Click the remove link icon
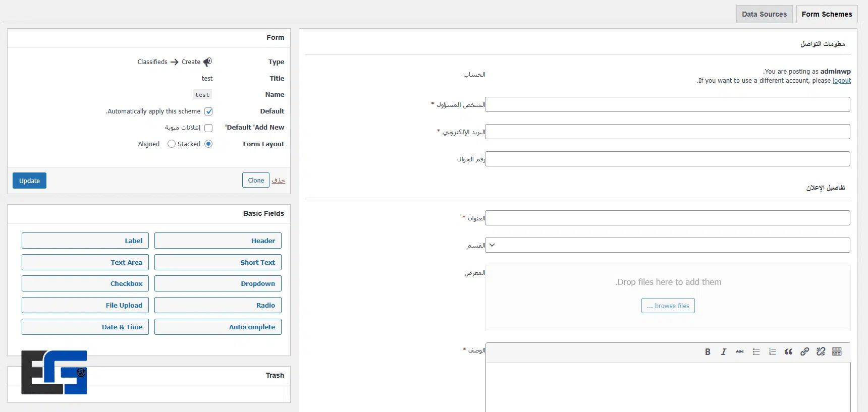868x412 pixels. tap(821, 352)
